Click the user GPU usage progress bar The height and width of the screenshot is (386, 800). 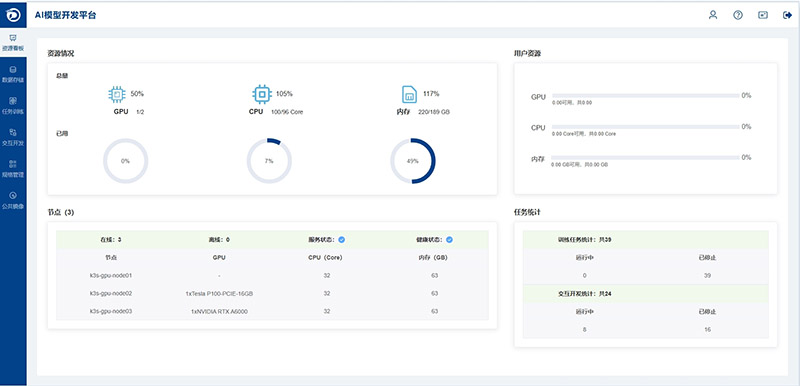coord(645,95)
